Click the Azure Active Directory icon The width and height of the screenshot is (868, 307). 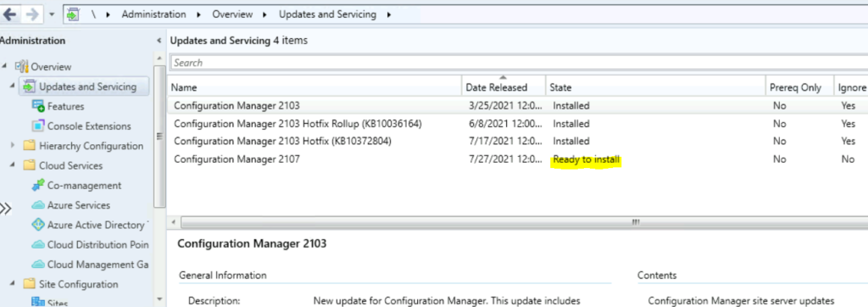click(x=38, y=225)
